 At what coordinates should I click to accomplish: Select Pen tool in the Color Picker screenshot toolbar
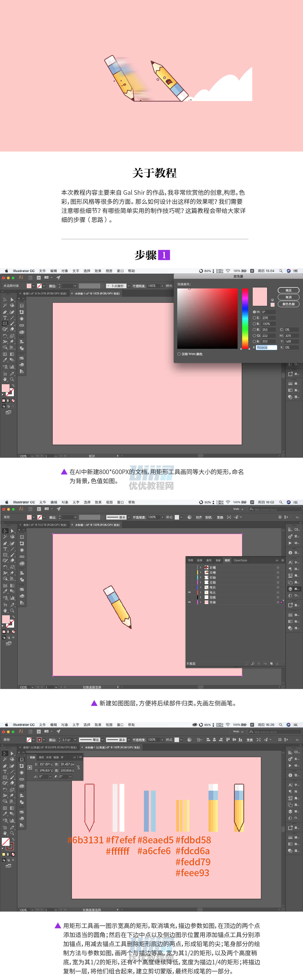coord(5,312)
